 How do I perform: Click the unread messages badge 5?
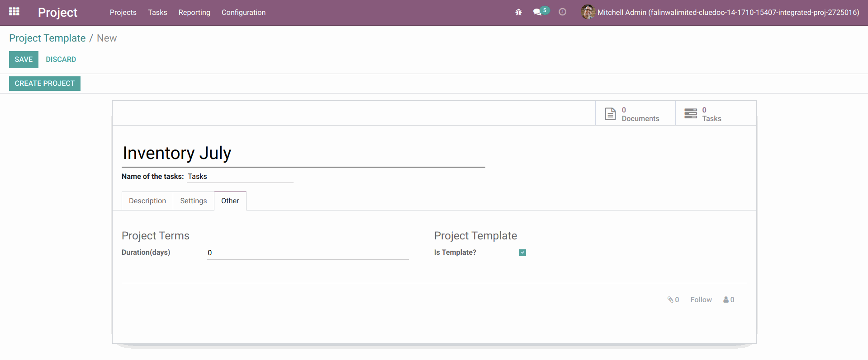click(545, 10)
